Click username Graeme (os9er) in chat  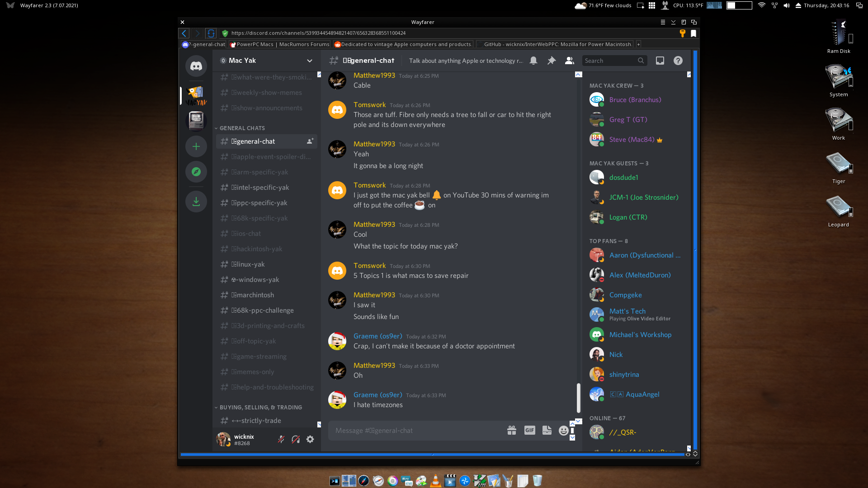coord(377,336)
